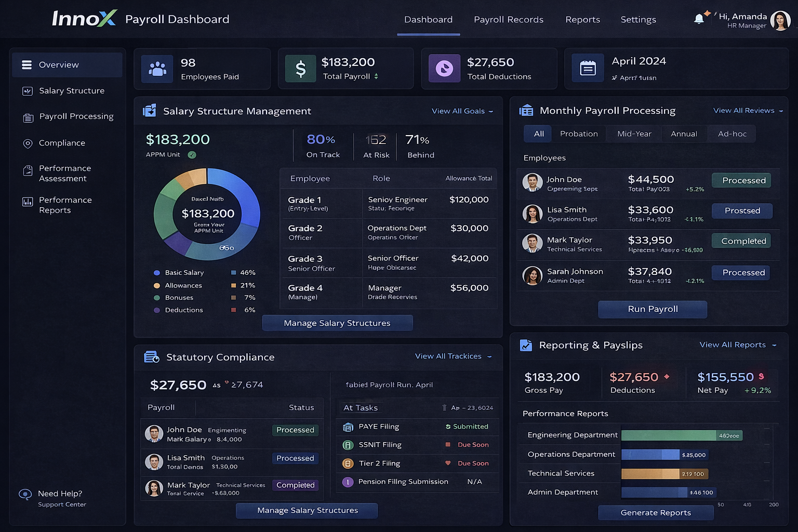Click the Run Payroll button
This screenshot has height=532, width=798.
tap(653, 309)
